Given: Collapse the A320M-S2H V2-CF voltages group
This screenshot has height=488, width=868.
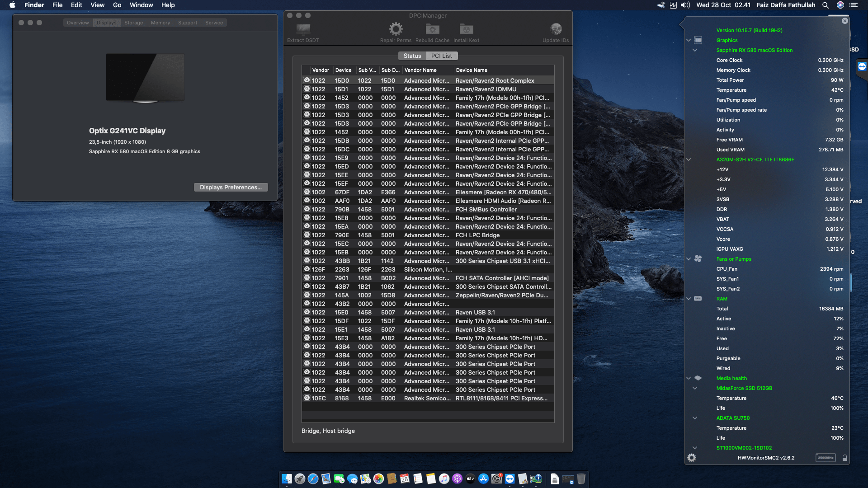Looking at the screenshot, I should pyautogui.click(x=689, y=160).
